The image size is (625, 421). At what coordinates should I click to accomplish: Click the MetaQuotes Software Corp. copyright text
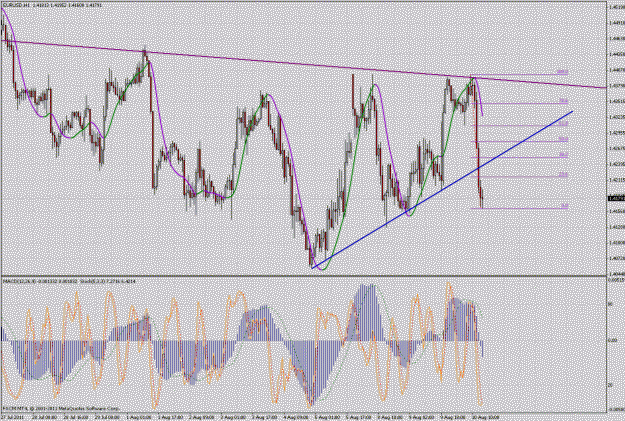point(61,409)
